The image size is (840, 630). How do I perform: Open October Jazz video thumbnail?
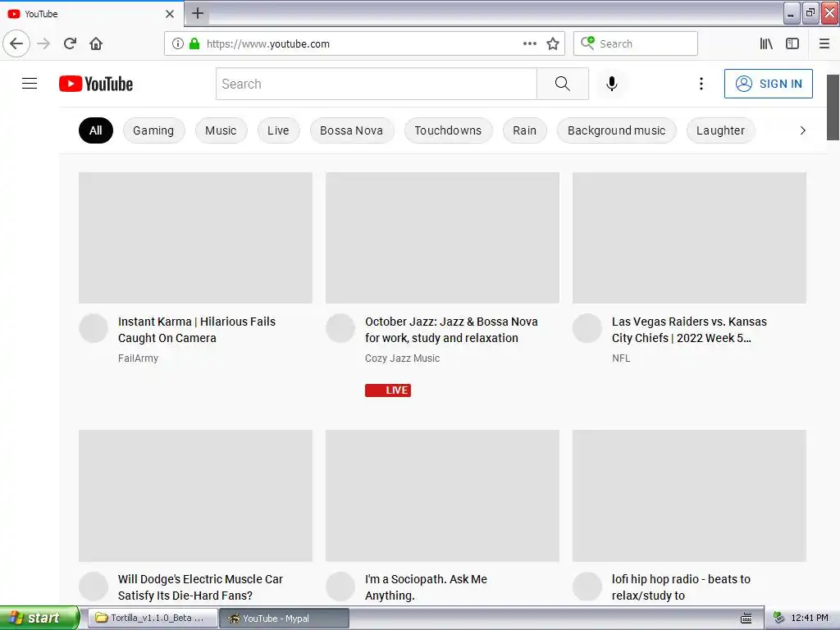(442, 238)
